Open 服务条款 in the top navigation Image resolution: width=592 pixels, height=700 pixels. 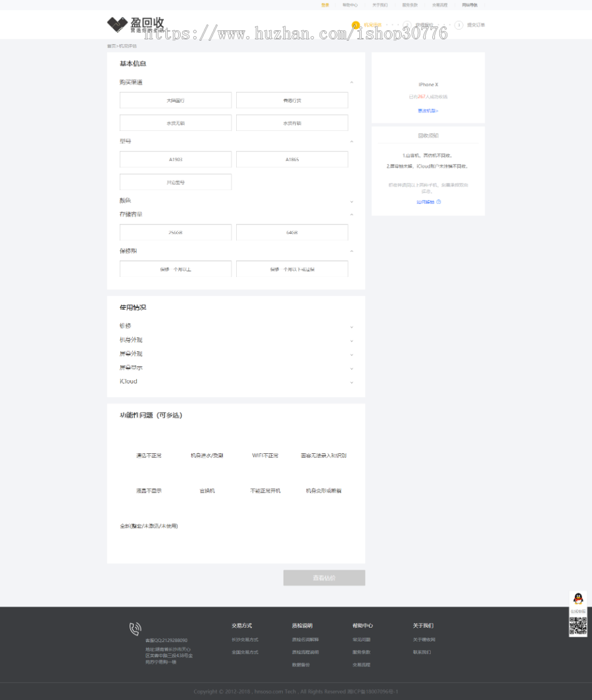point(410,5)
